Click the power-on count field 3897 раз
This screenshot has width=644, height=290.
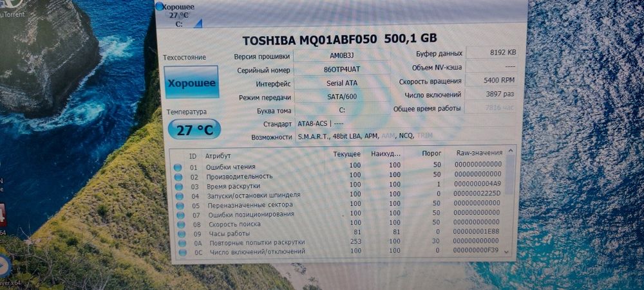click(x=490, y=94)
